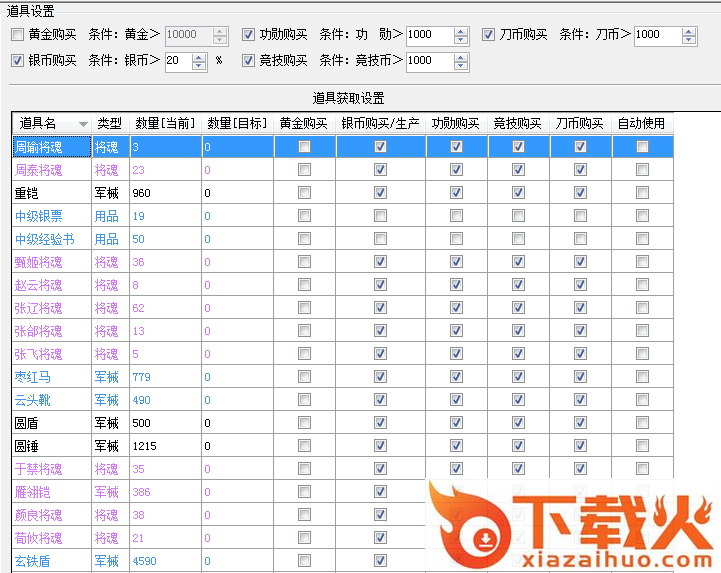Decrease 刀币 threshold with down arrow
Screen dimensions: 721x573
(x=689, y=40)
